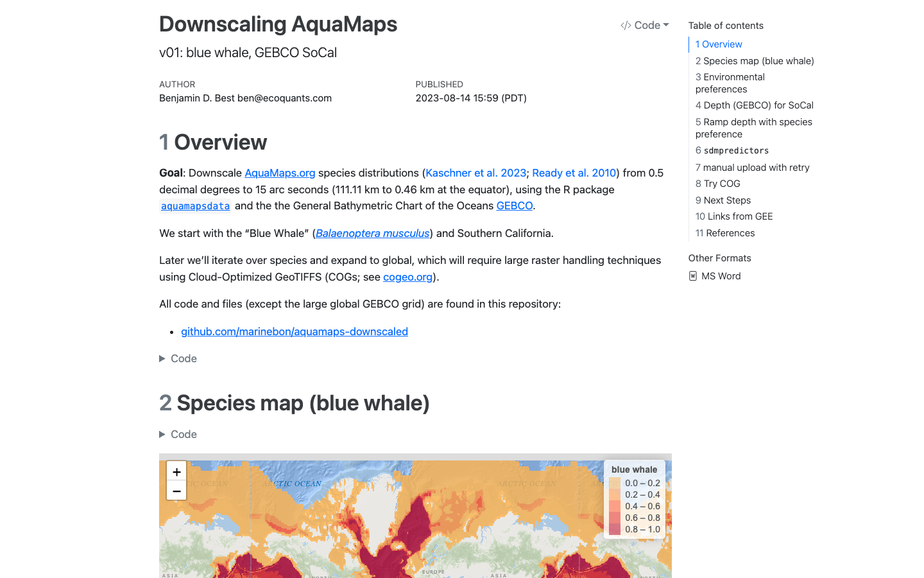Go to 10 Links from GEE
Screen dimensions: 924x578
(x=734, y=216)
